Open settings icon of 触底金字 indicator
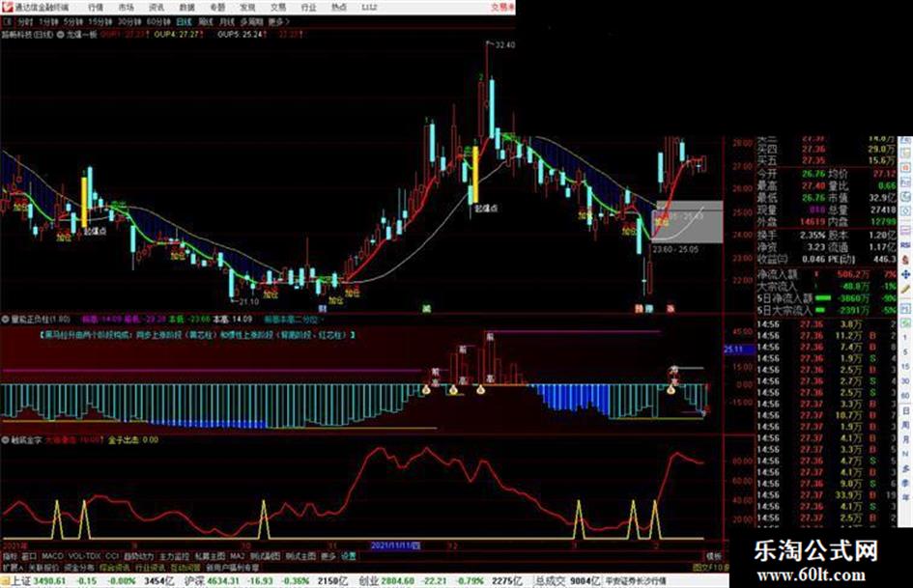This screenshot has height=588, width=913. [5, 440]
